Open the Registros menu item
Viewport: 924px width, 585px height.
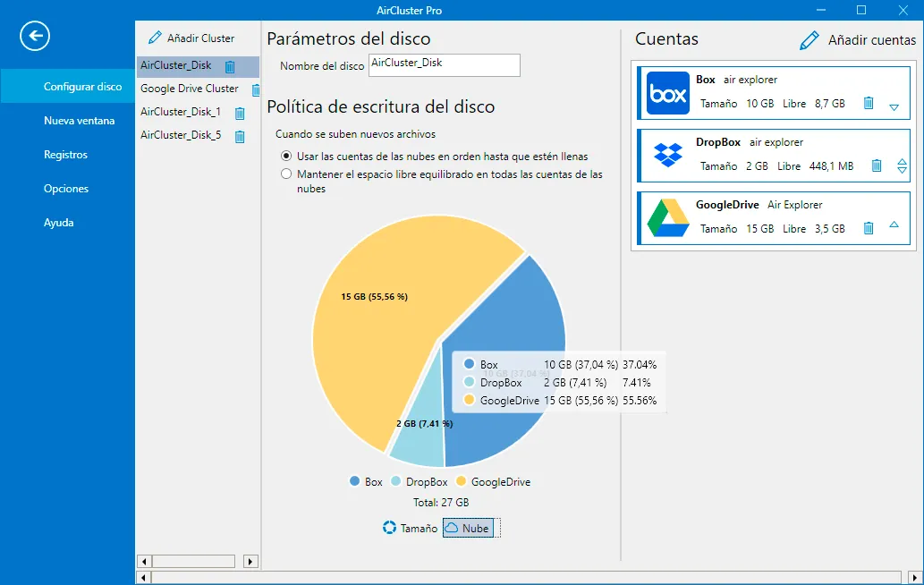point(65,155)
